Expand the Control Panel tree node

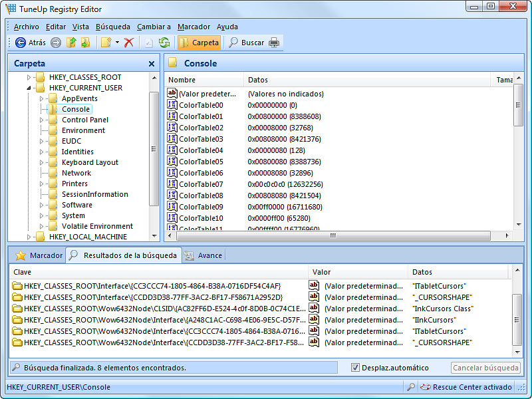pos(41,120)
